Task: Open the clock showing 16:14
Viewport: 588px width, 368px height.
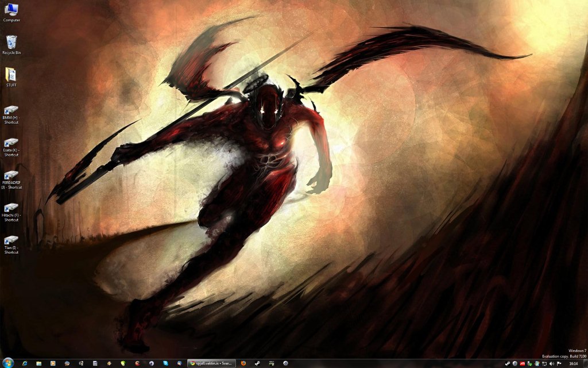Action: 573,363
